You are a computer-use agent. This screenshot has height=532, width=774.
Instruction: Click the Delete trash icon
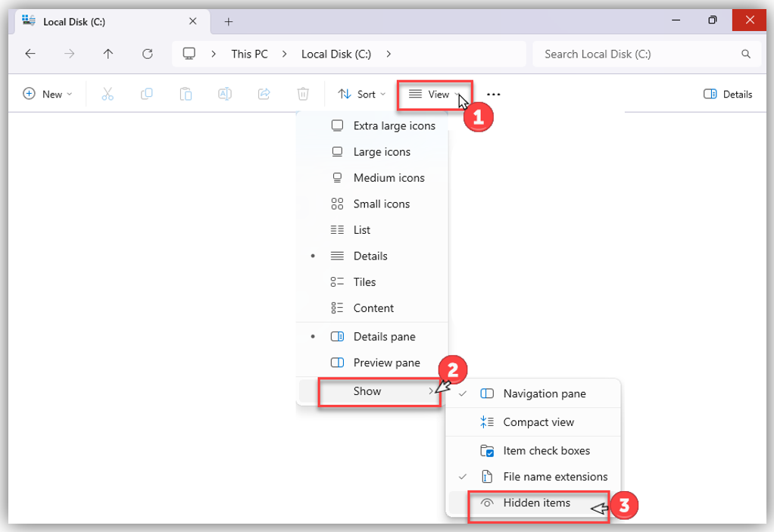point(303,94)
